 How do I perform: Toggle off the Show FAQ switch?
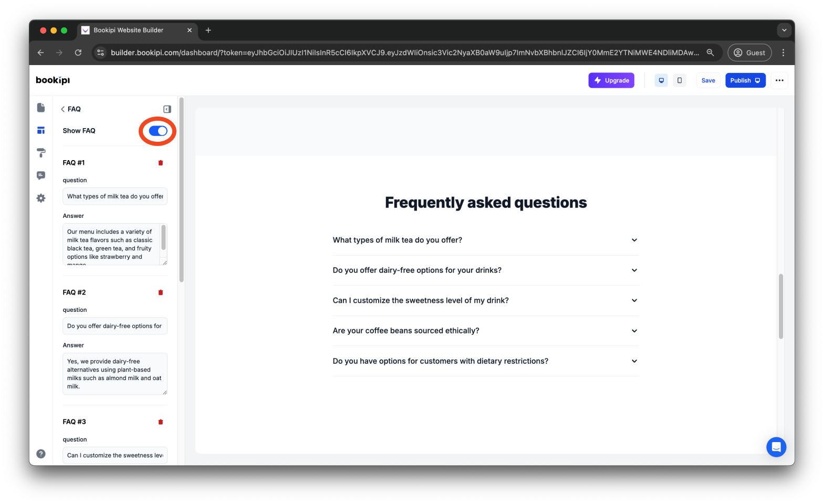coord(157,131)
